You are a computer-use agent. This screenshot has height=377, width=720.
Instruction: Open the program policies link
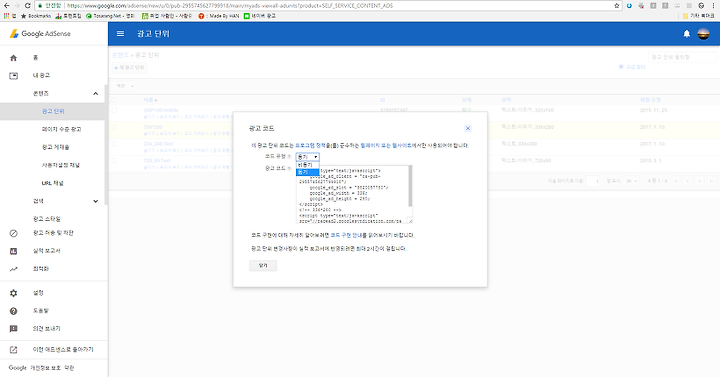point(310,146)
